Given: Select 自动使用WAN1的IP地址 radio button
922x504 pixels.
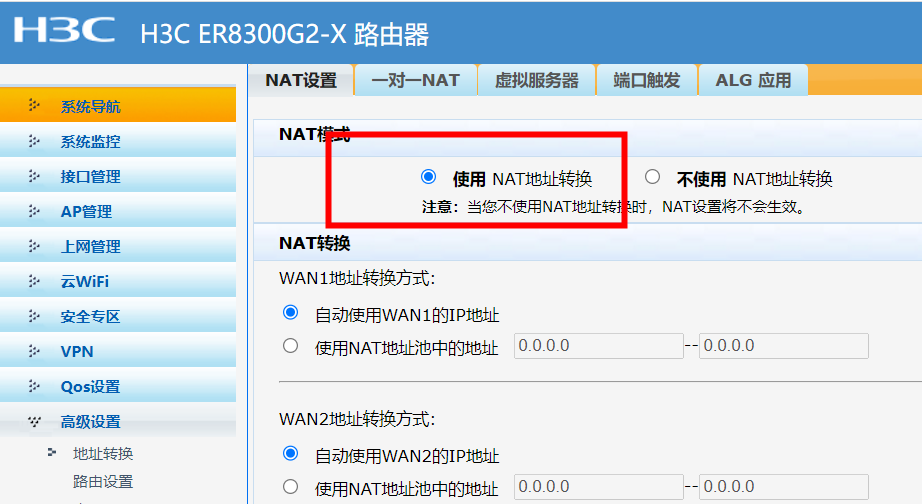Looking at the screenshot, I should click(290, 312).
